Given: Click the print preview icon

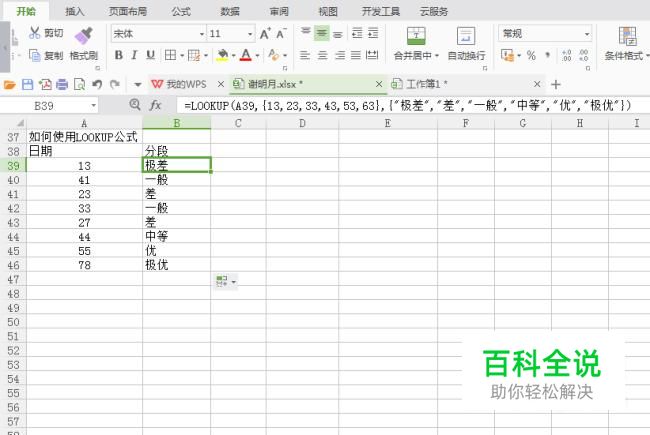Looking at the screenshot, I should 79,85.
